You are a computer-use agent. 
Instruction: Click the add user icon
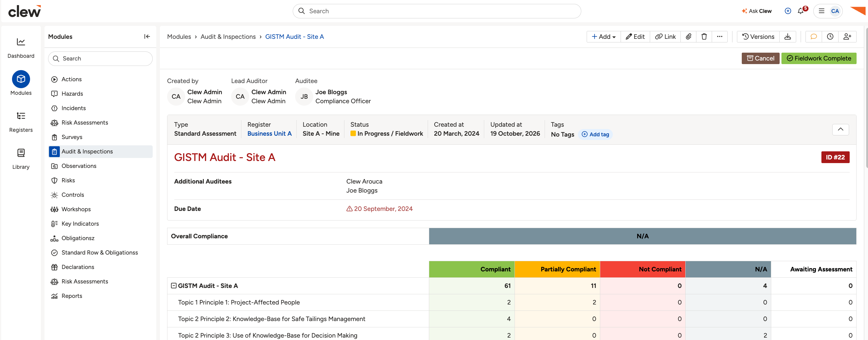(x=847, y=36)
